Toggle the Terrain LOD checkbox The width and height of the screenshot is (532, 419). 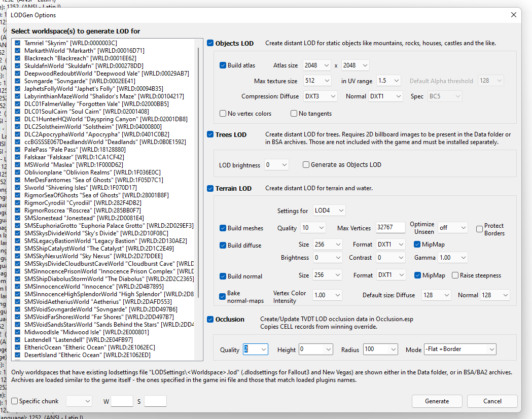click(x=210, y=188)
